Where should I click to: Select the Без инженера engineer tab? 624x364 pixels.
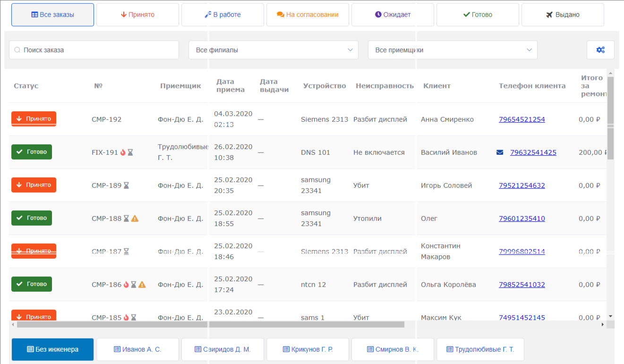(x=52, y=349)
